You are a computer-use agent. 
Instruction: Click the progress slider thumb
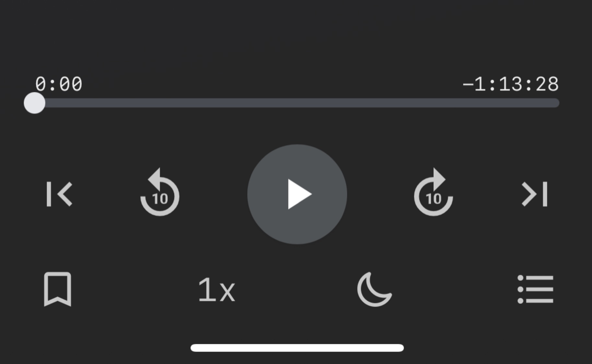coord(34,103)
